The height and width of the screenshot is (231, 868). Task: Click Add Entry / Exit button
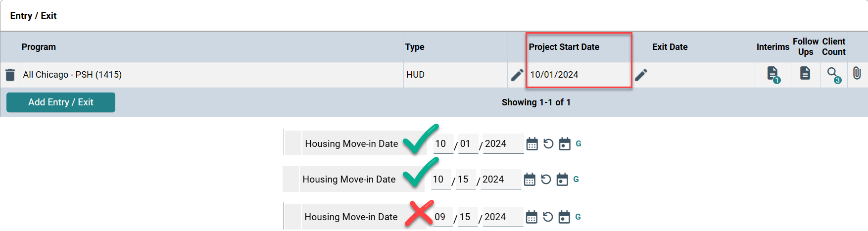pos(61,102)
